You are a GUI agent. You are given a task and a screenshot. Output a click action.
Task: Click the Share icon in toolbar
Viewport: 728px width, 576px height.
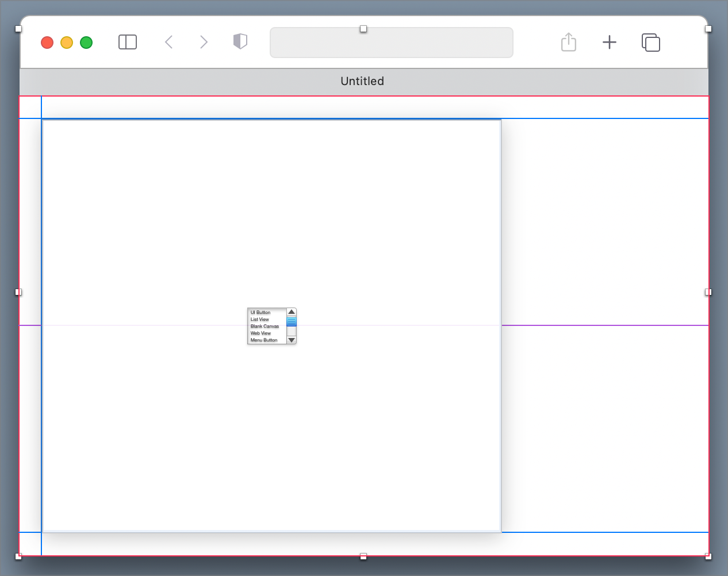pos(568,42)
